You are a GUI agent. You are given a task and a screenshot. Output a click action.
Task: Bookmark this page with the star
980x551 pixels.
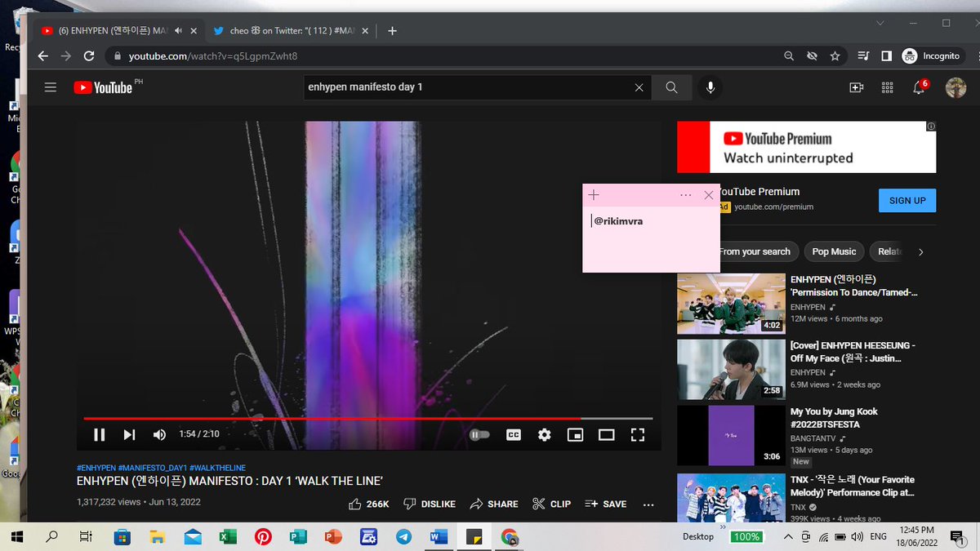[835, 56]
